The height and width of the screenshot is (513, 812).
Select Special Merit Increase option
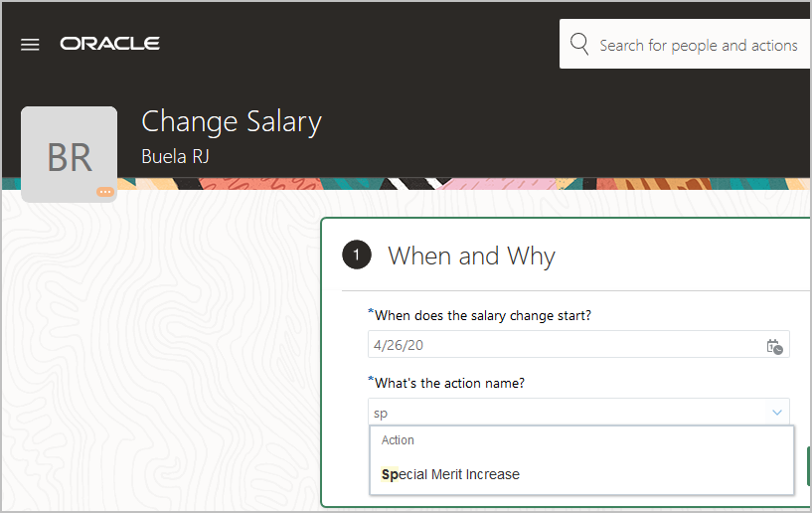tap(450, 474)
